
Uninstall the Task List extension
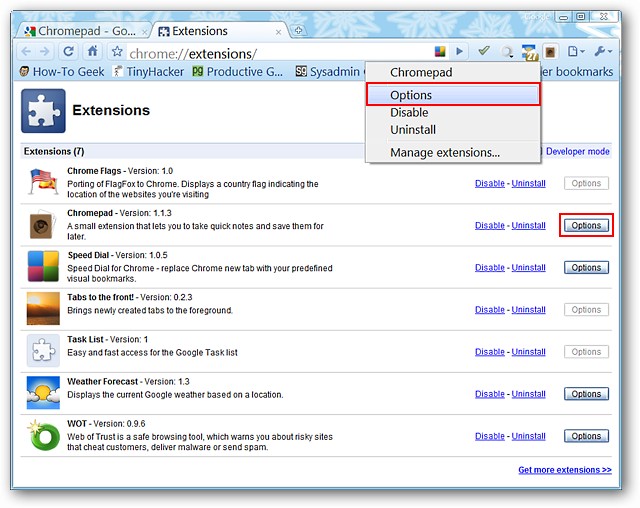coord(529,352)
